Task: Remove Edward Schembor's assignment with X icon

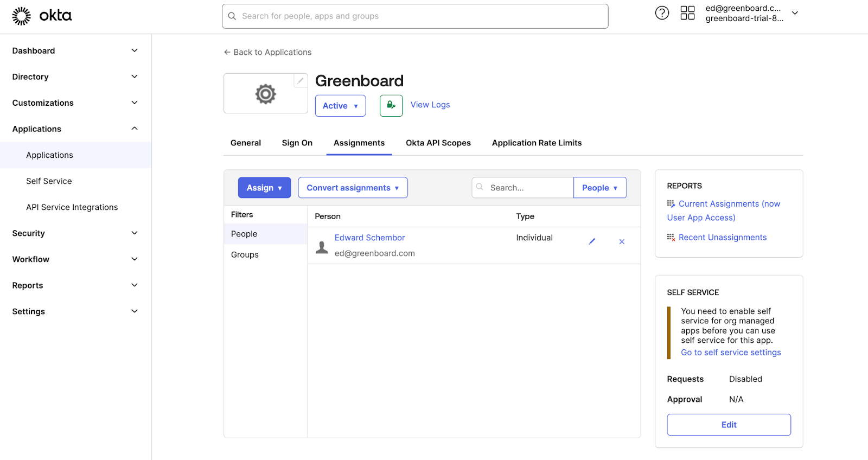Action: tap(622, 241)
